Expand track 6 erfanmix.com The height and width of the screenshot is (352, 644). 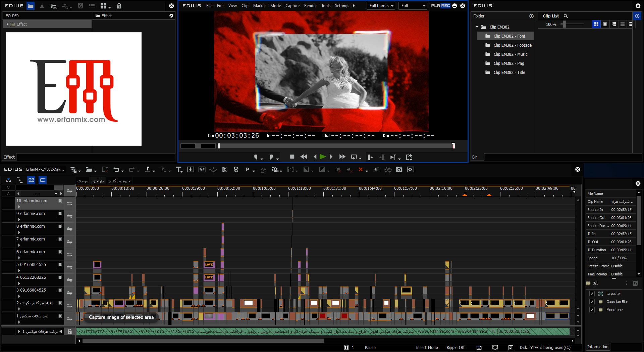pos(19,258)
